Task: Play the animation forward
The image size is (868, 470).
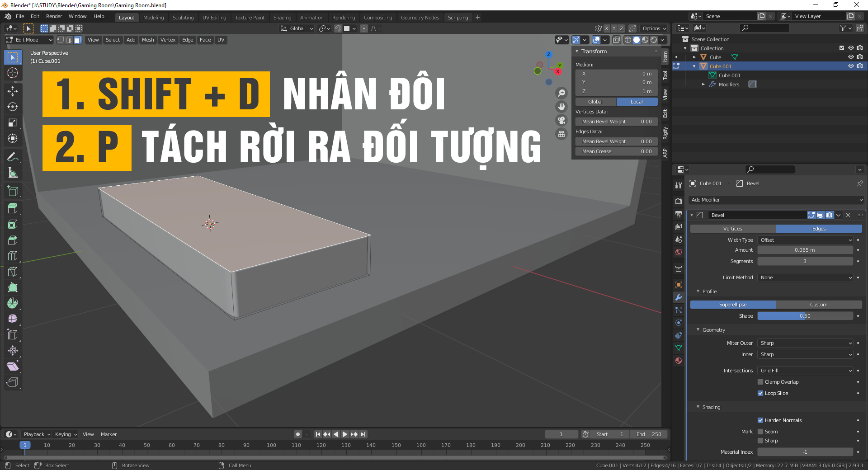Action: click(x=345, y=434)
